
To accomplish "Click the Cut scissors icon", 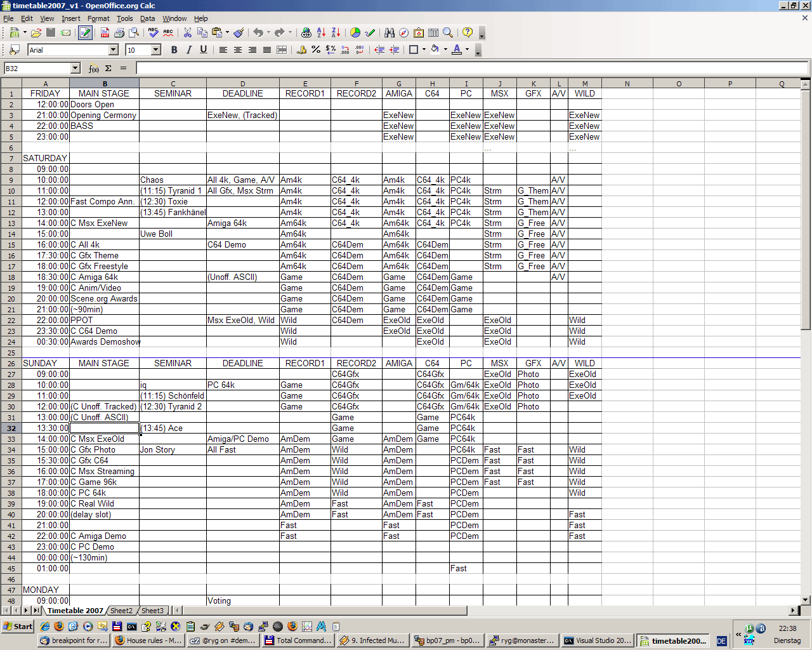I will [188, 32].
